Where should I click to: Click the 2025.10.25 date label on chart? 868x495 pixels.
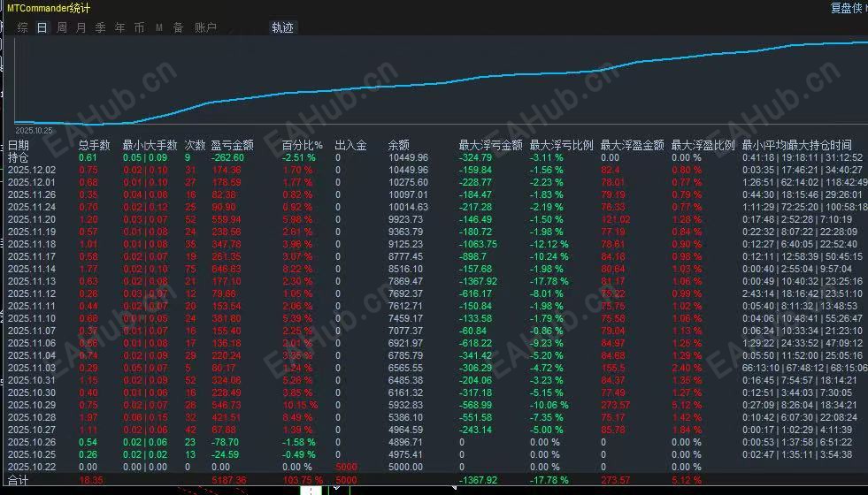pyautogui.click(x=34, y=131)
